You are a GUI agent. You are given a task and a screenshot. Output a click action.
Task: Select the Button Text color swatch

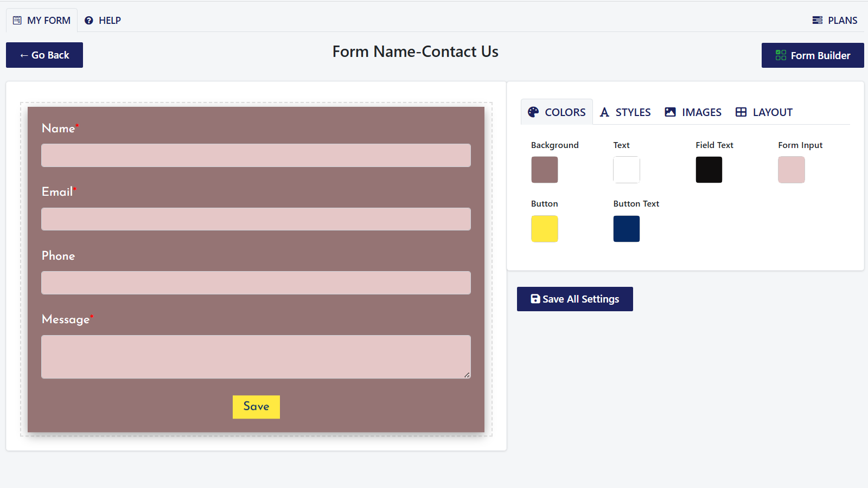627,229
